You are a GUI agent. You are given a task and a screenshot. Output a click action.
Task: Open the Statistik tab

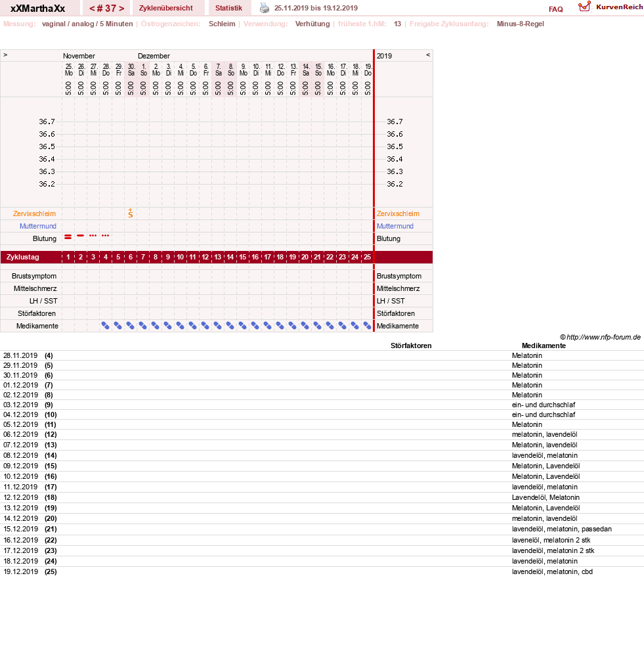229,8
